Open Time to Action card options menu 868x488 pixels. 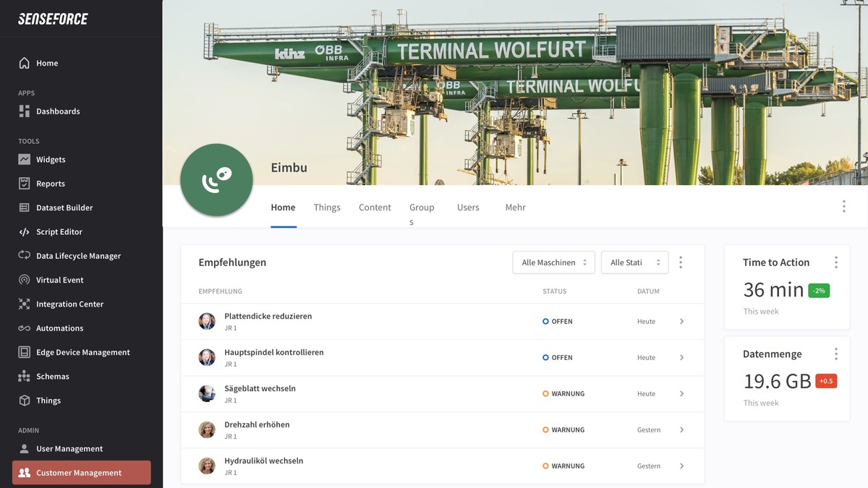coord(836,262)
